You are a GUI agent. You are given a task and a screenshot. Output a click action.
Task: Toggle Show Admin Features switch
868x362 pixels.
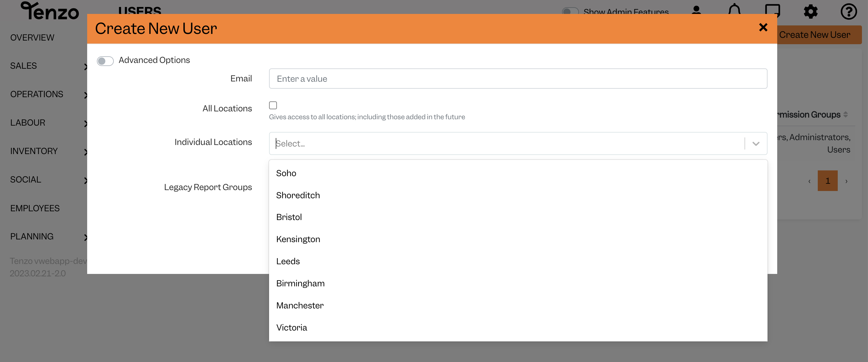[x=570, y=11]
